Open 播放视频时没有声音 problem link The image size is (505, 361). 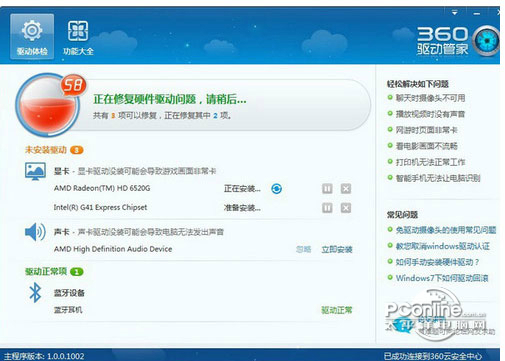[x=430, y=114]
